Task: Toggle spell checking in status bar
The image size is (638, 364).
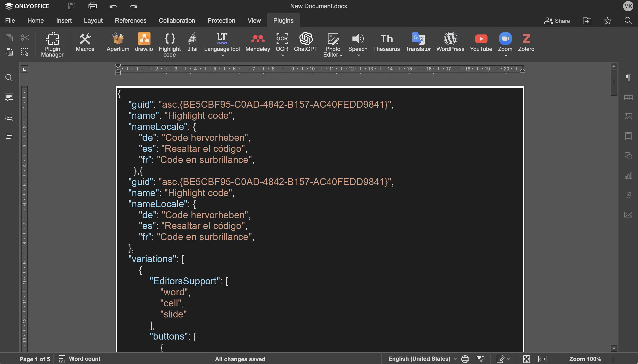Action: click(480, 359)
